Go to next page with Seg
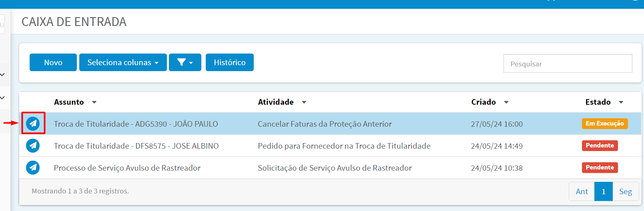The height and width of the screenshot is (211, 644). pyautogui.click(x=626, y=191)
